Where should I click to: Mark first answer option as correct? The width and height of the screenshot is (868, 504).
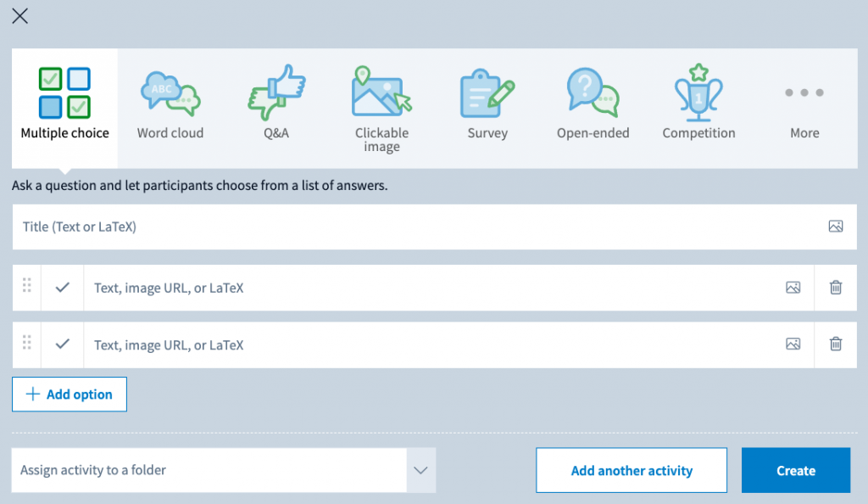click(x=62, y=288)
